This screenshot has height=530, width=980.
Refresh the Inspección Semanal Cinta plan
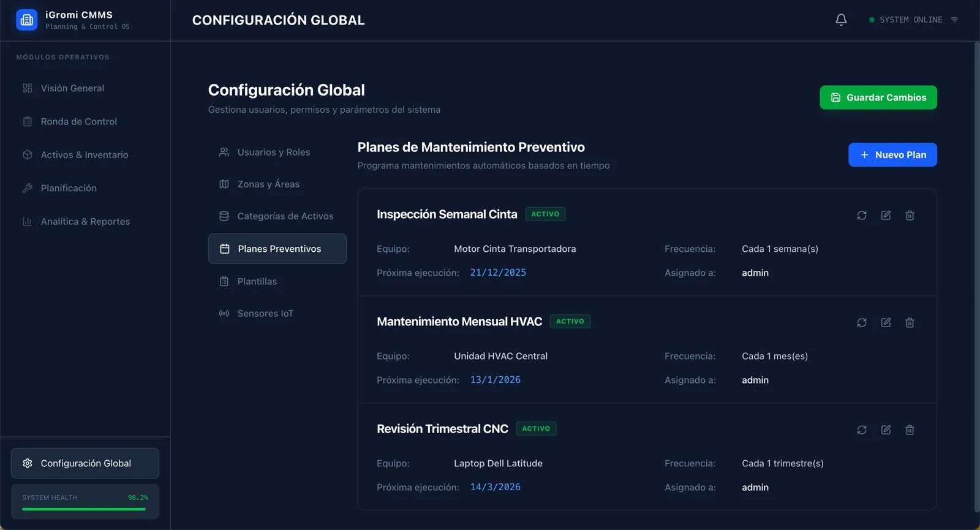click(x=862, y=215)
